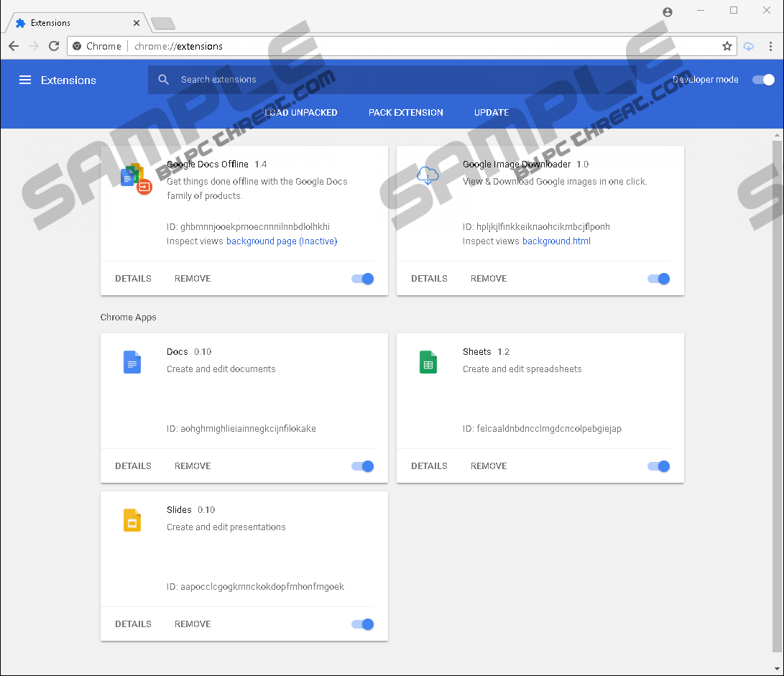Remove Google Docs Offline extension

click(193, 279)
